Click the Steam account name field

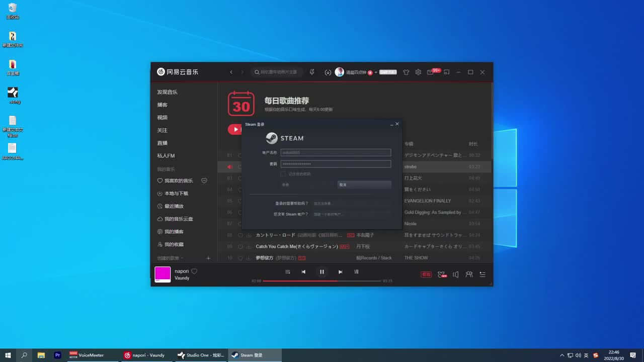(x=336, y=152)
